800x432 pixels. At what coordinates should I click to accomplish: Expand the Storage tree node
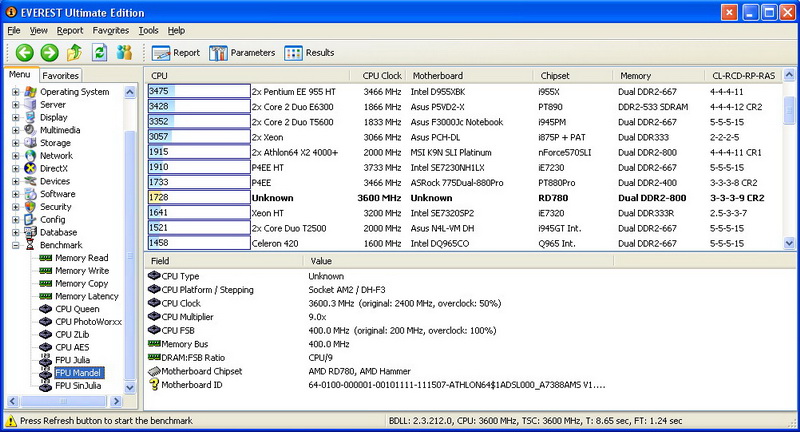(15, 143)
